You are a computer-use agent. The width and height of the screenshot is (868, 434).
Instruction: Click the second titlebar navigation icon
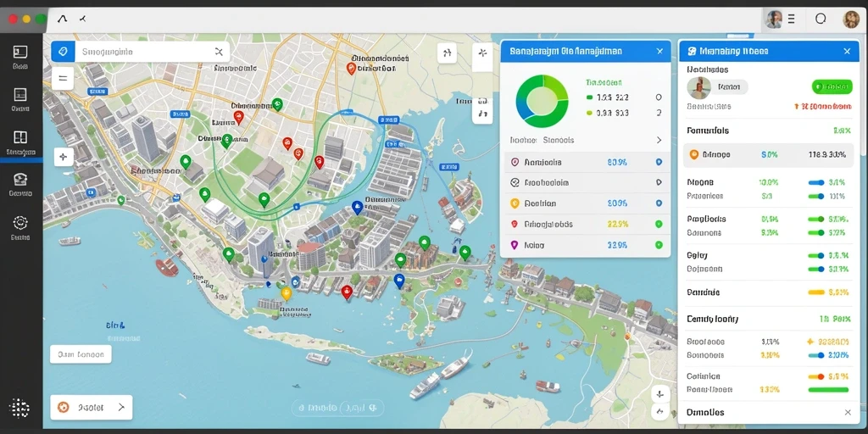coord(82,19)
